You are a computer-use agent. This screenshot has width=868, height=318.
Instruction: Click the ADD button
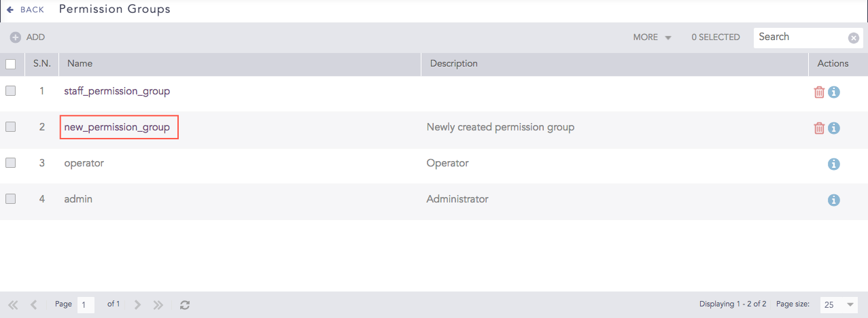[27, 37]
